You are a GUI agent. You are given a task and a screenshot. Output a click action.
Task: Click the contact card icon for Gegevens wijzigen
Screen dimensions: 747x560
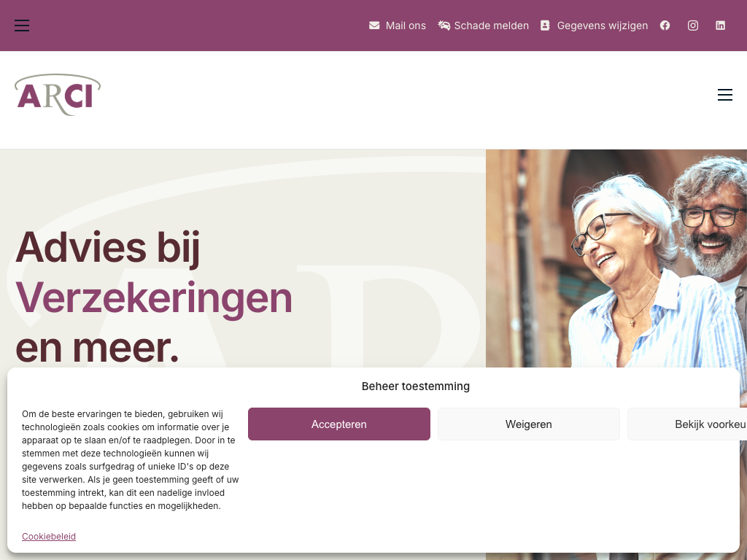(545, 26)
